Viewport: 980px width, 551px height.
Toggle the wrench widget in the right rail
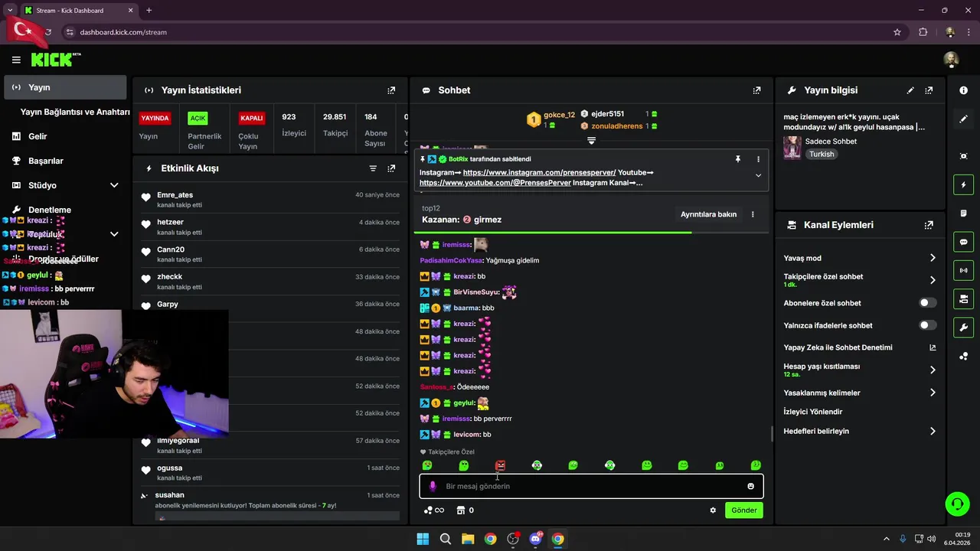[x=963, y=328]
